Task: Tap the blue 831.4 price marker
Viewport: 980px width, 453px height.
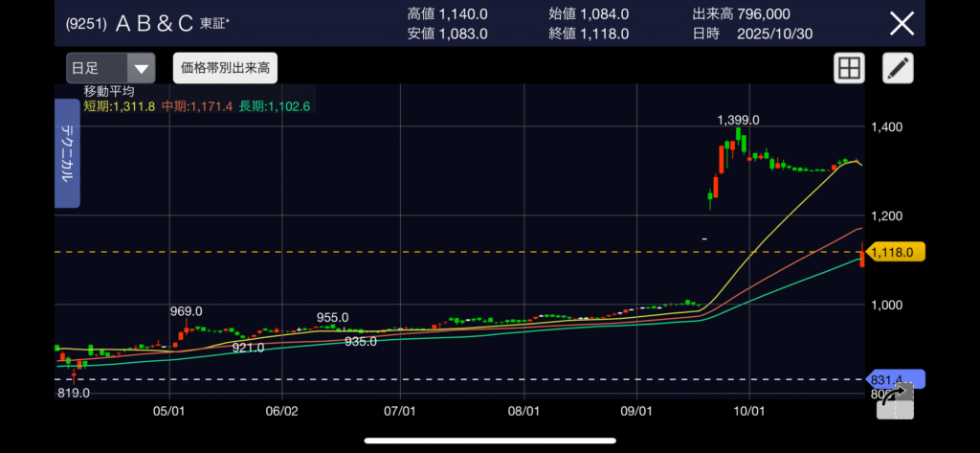Action: tap(889, 379)
